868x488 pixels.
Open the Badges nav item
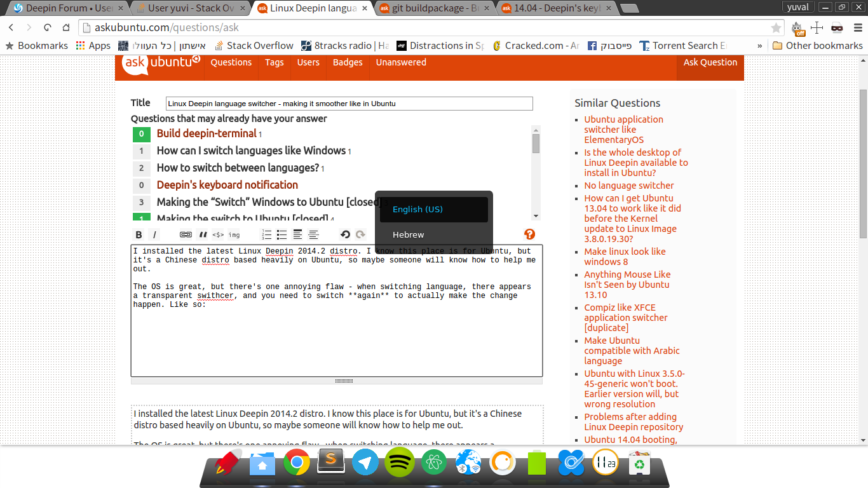coord(348,62)
